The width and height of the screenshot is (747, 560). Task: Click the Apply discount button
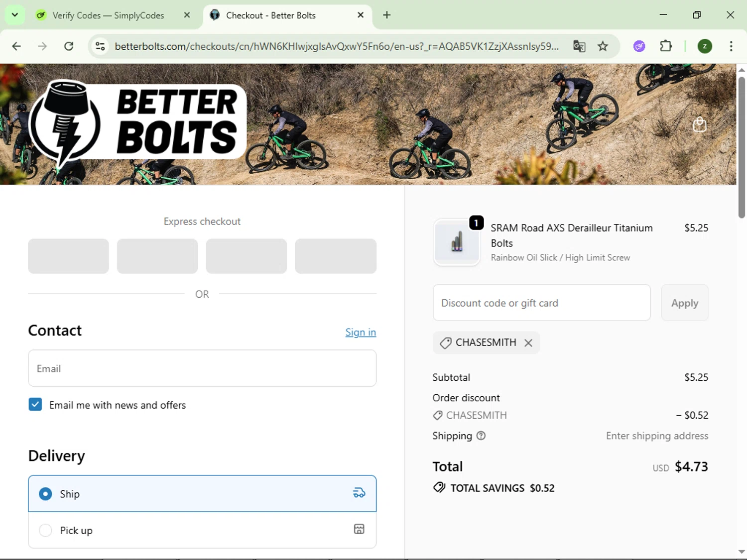tap(685, 303)
